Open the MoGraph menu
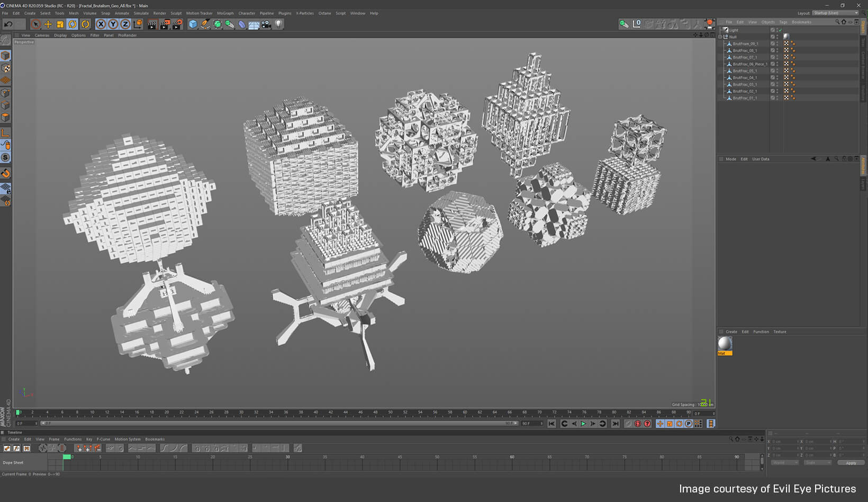 coord(225,13)
